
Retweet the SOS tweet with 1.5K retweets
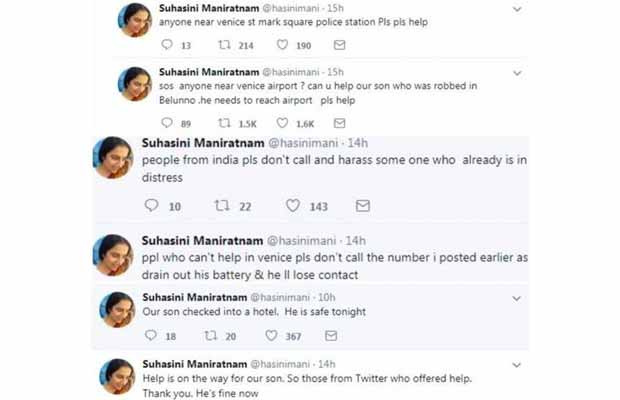[x=225, y=123]
